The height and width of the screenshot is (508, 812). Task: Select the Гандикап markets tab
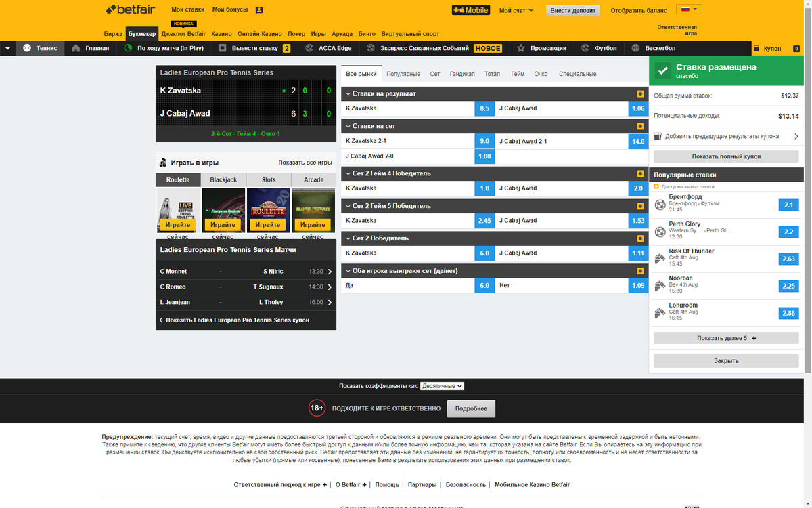[x=462, y=74]
